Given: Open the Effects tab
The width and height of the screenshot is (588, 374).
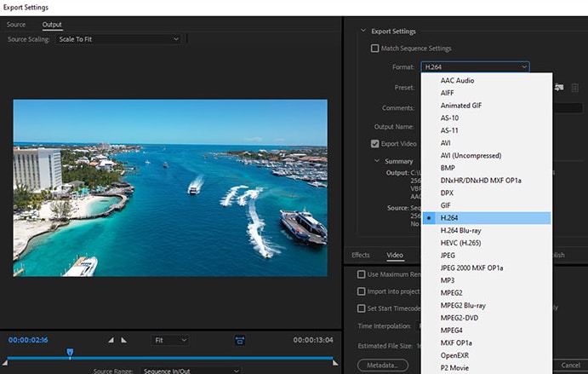Looking at the screenshot, I should pyautogui.click(x=361, y=255).
